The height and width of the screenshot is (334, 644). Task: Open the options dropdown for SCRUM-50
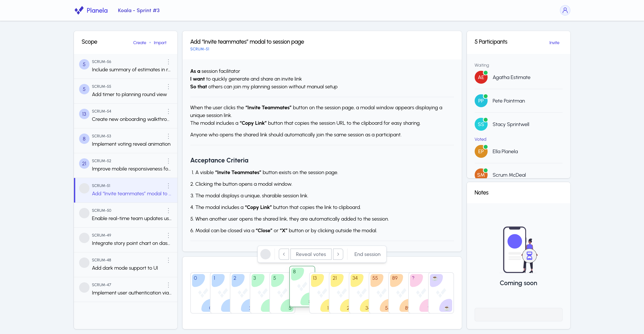pos(168,211)
